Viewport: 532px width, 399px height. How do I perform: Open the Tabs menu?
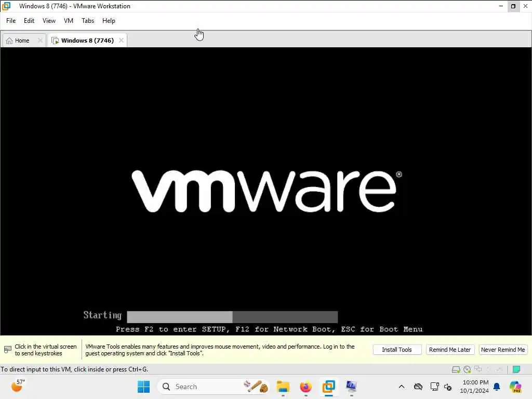point(88,21)
